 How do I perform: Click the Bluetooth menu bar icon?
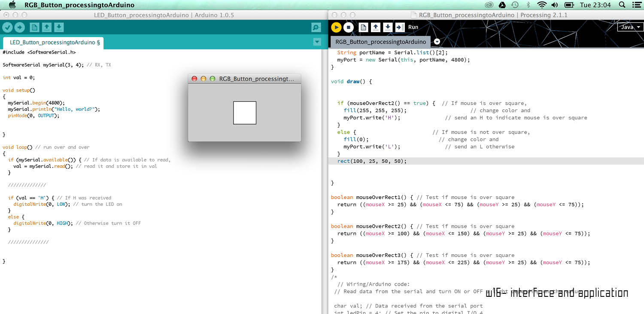pos(529,5)
